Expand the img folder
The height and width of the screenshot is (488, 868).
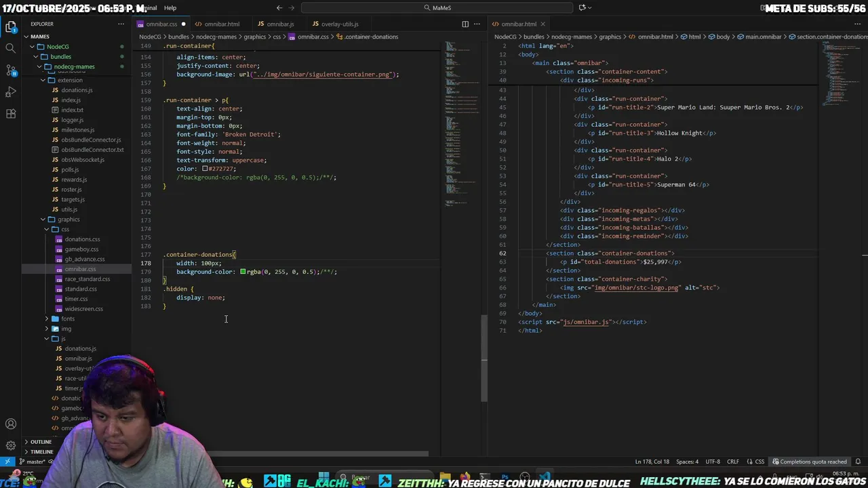(66, 329)
